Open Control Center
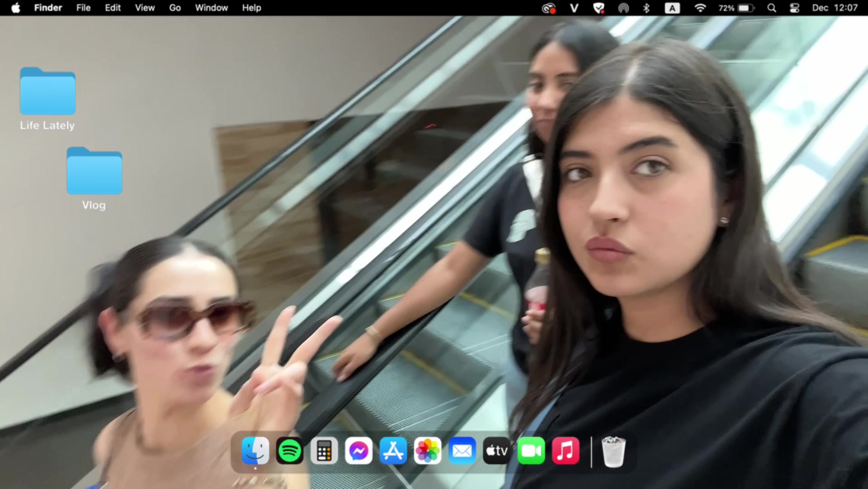 pyautogui.click(x=795, y=8)
